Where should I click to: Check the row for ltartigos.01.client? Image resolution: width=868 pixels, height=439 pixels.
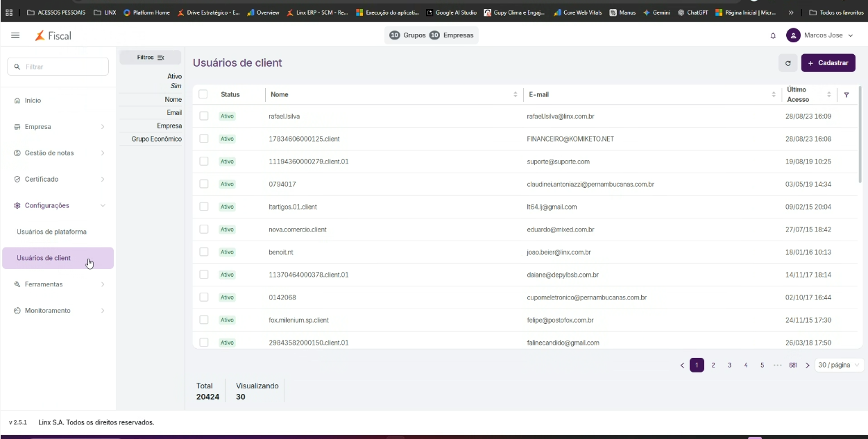point(204,207)
